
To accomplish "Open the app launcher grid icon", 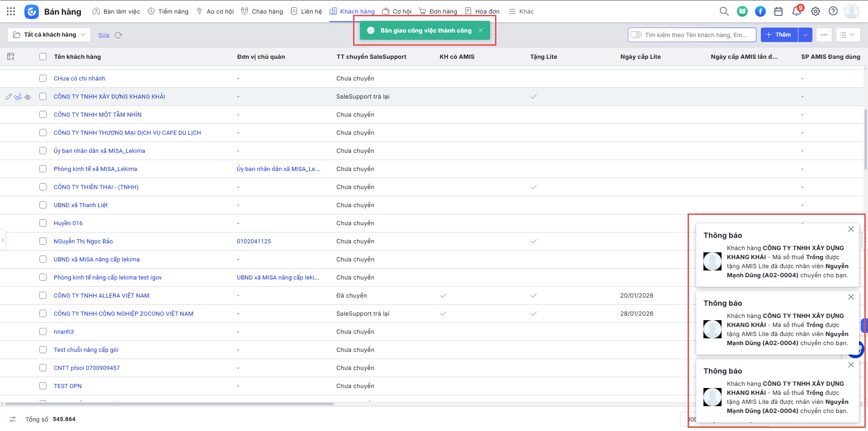I will (x=11, y=11).
